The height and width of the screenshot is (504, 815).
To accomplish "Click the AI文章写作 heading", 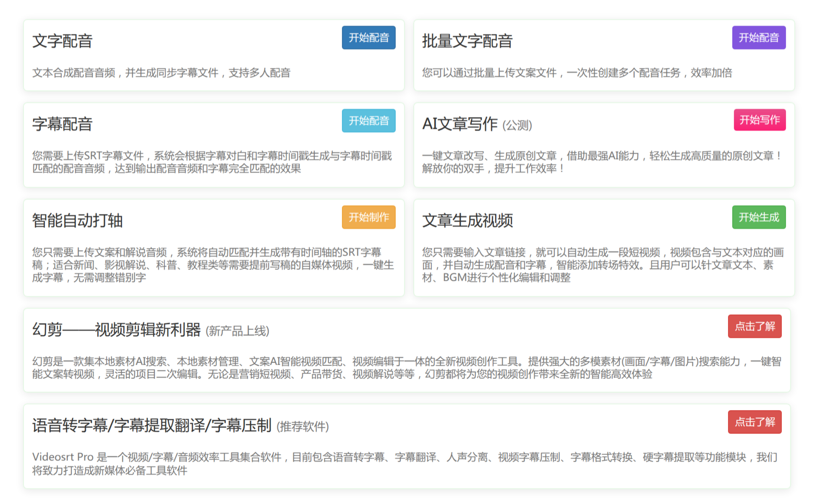I will pos(460,124).
